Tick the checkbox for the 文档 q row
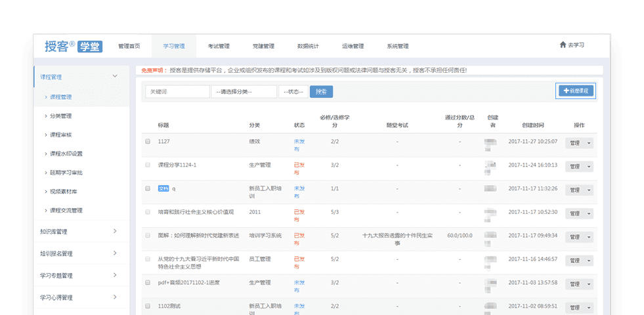 pyautogui.click(x=148, y=188)
